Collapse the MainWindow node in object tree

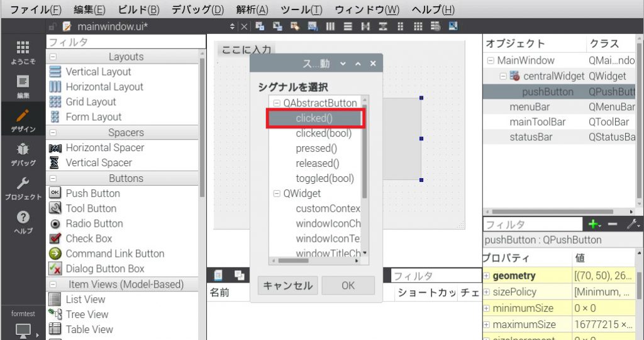(490, 61)
